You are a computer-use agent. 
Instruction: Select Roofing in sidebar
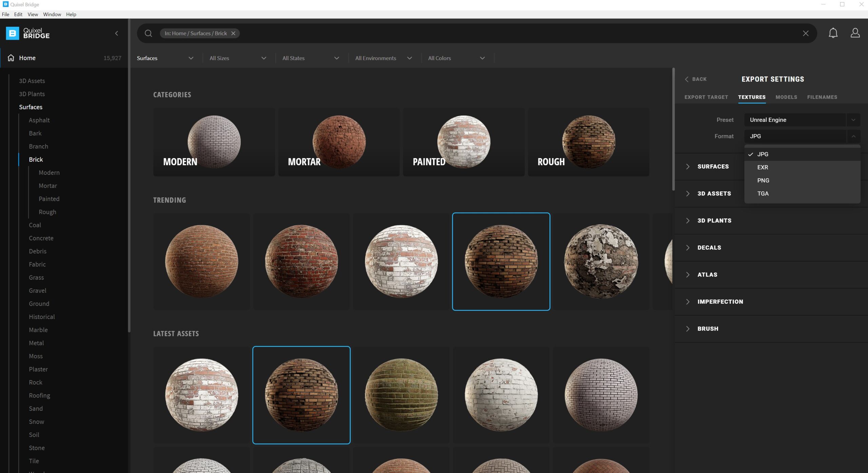[x=39, y=395]
